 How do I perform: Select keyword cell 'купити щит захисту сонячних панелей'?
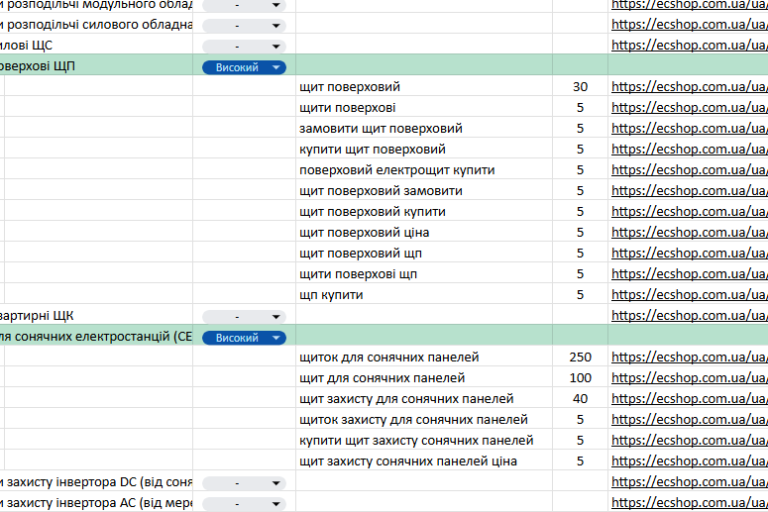[424, 440]
